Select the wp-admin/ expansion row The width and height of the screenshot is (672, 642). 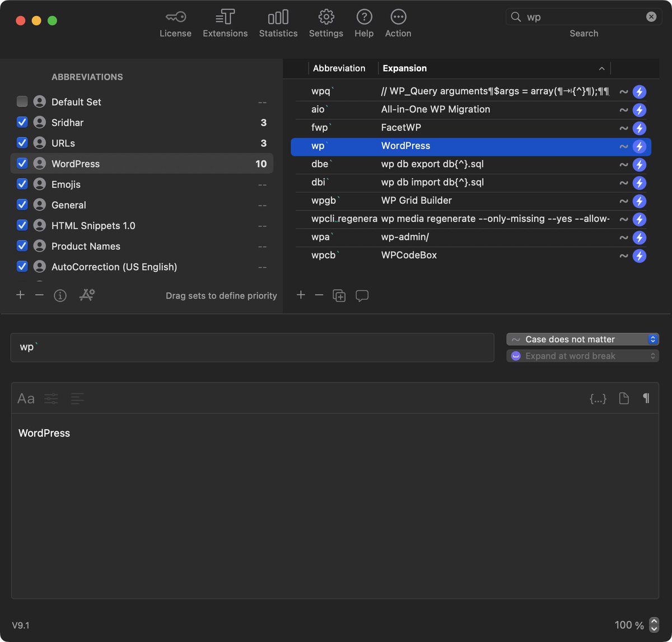[471, 237]
